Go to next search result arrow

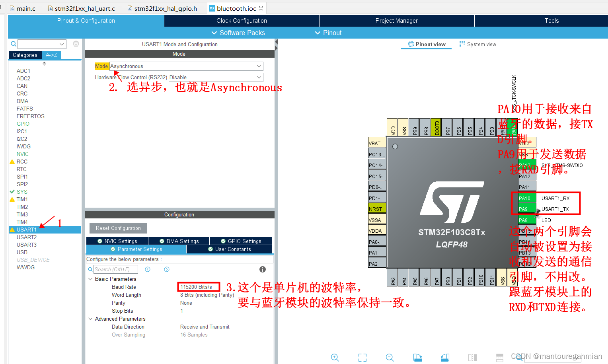pos(167,269)
